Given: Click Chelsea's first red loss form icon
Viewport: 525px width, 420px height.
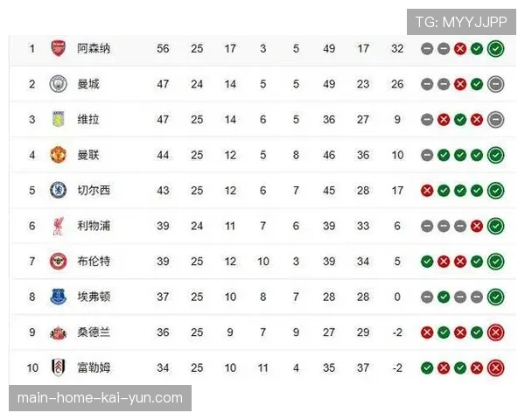Looking at the screenshot, I should tap(427, 190).
